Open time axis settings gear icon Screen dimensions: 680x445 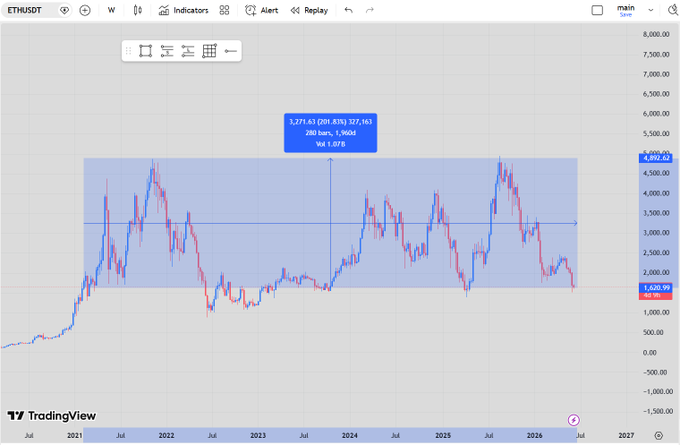click(x=658, y=435)
